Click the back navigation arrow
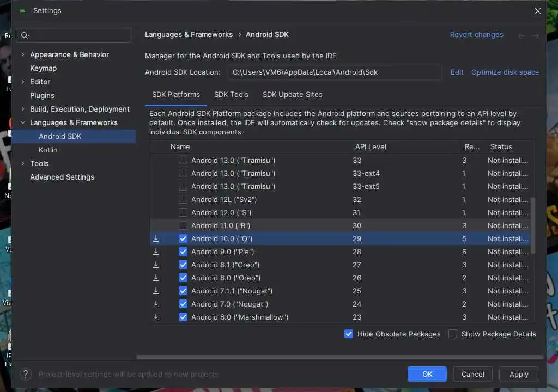Screen dimensions: 558x392 pos(521,36)
